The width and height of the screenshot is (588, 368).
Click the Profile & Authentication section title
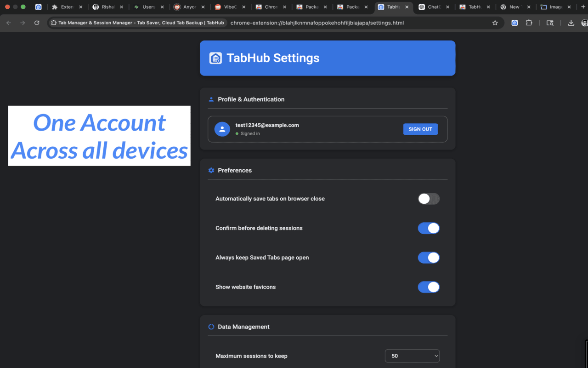coord(251,99)
